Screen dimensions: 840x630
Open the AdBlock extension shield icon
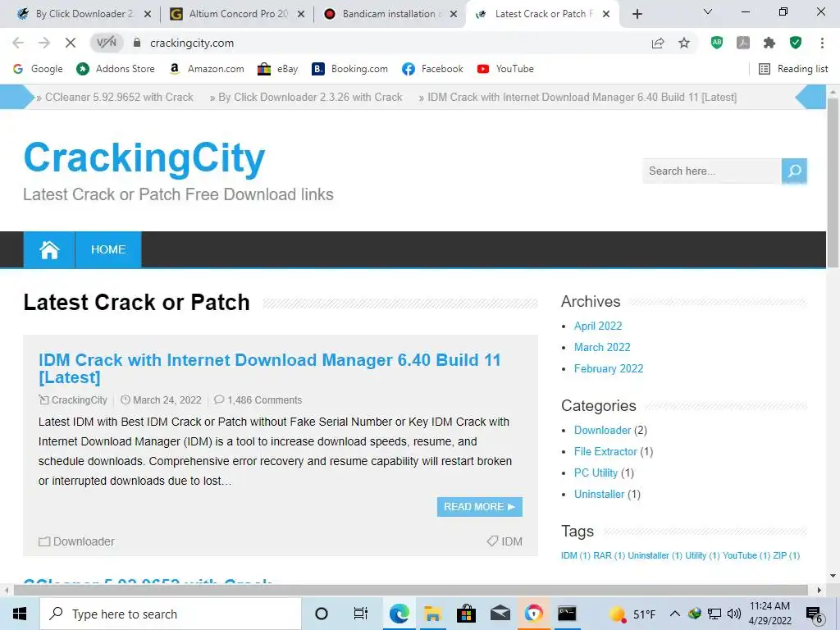717,43
